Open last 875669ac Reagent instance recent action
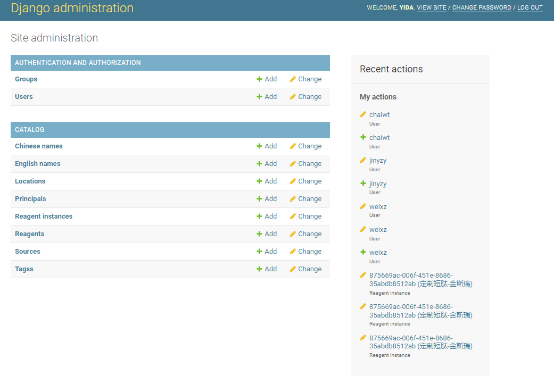Image resolution: width=554 pixels, height=392 pixels. tap(421, 342)
